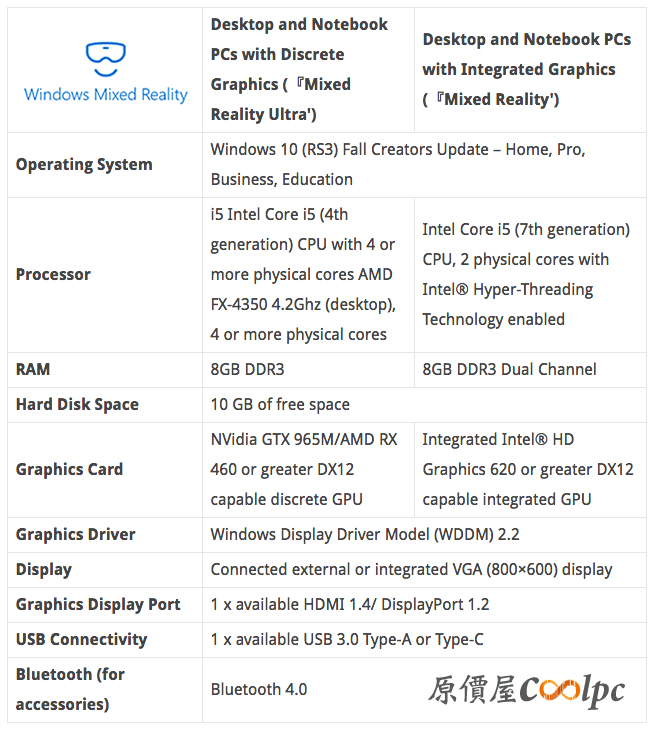Image resolution: width=653 pixels, height=729 pixels.
Task: Select the Integrated Graphics column header
Action: [x=530, y=70]
